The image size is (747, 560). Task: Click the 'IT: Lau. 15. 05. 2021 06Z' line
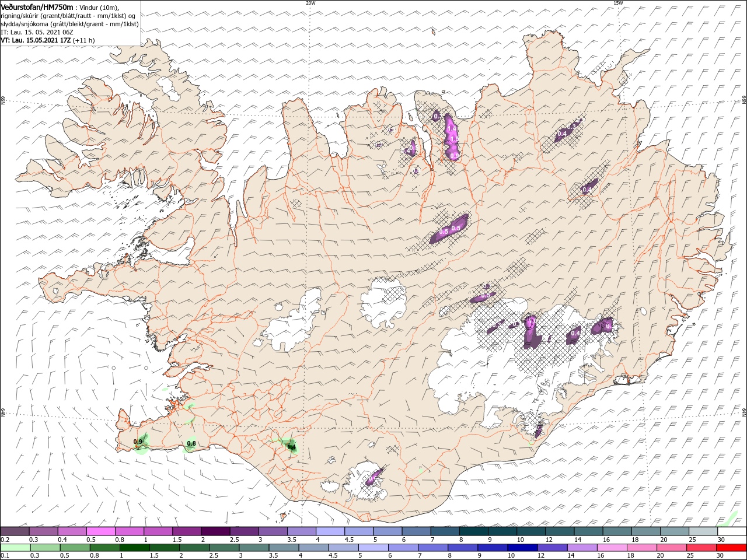point(36,32)
